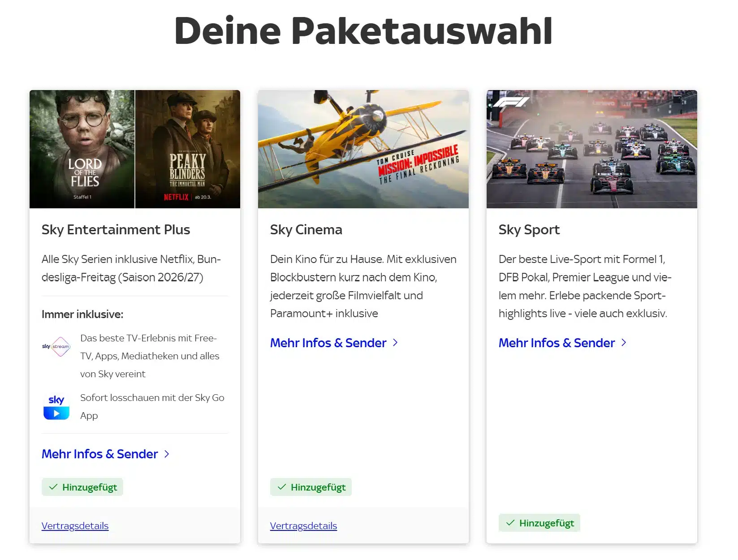Click the Sky Entertainment Plus title

click(116, 230)
